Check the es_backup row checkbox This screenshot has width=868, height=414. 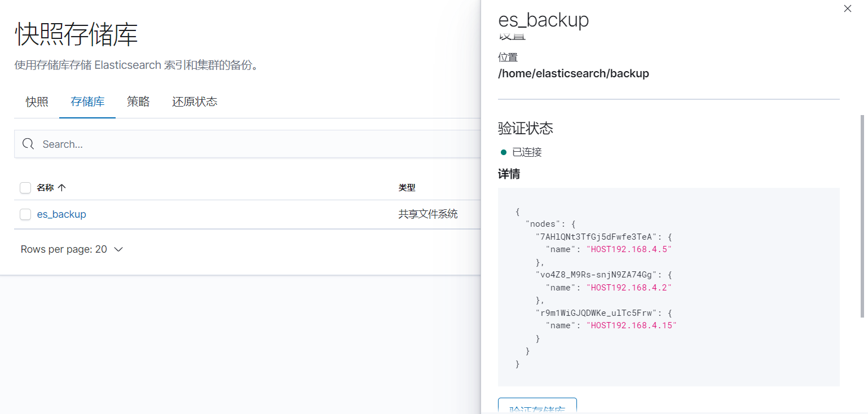pos(25,214)
